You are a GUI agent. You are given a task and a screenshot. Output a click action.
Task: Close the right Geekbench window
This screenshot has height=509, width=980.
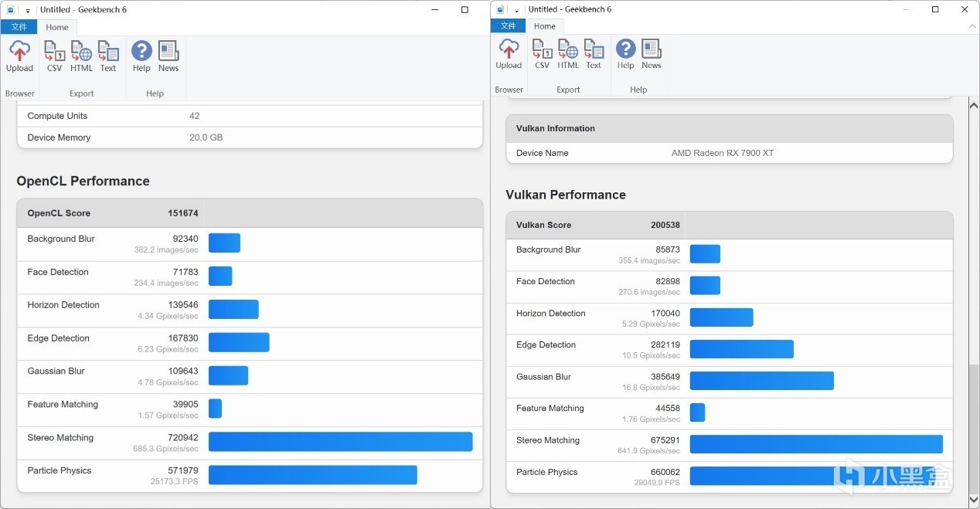965,9
